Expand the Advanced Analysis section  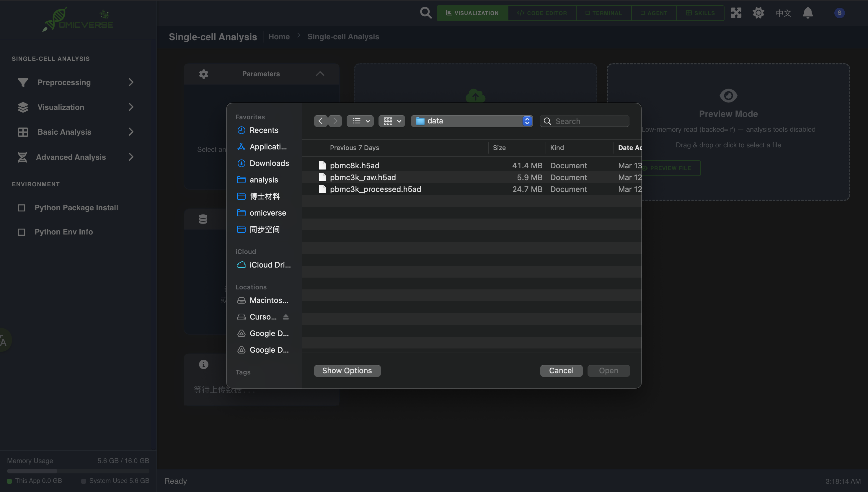(x=131, y=157)
